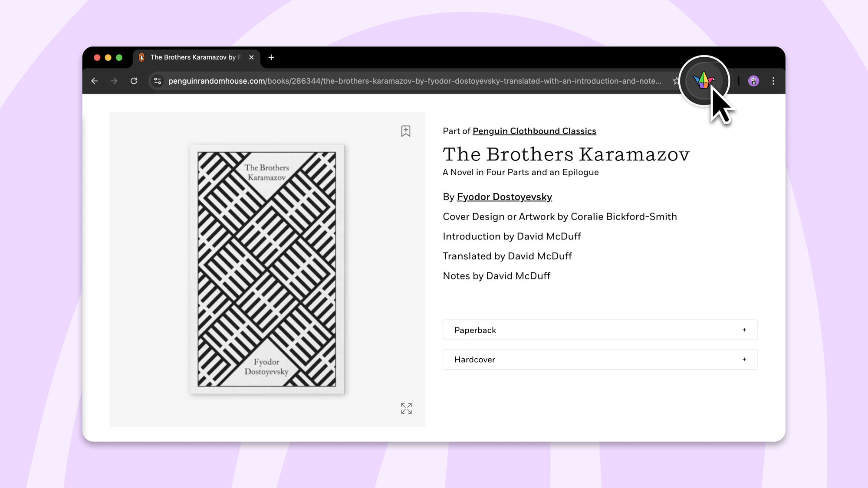Click the book cover image
The width and height of the screenshot is (868, 488).
267,269
